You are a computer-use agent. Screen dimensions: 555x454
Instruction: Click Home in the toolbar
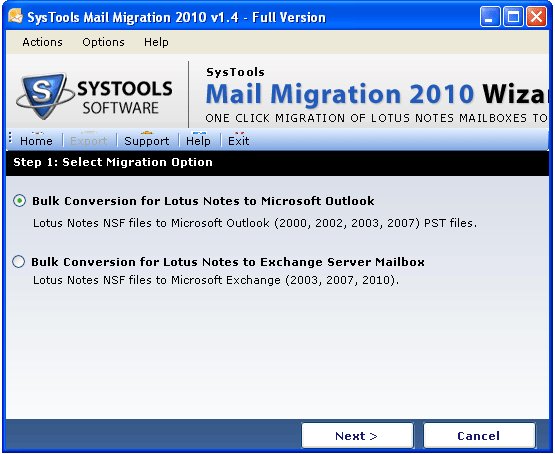pos(36,141)
